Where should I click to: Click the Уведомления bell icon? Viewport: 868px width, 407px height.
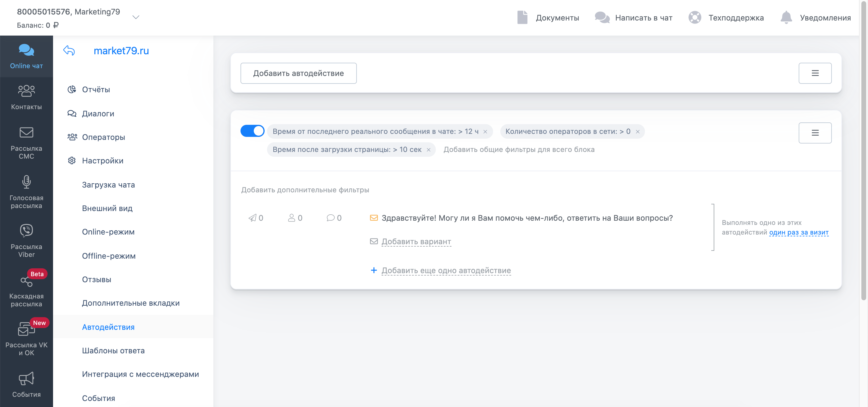pos(786,17)
